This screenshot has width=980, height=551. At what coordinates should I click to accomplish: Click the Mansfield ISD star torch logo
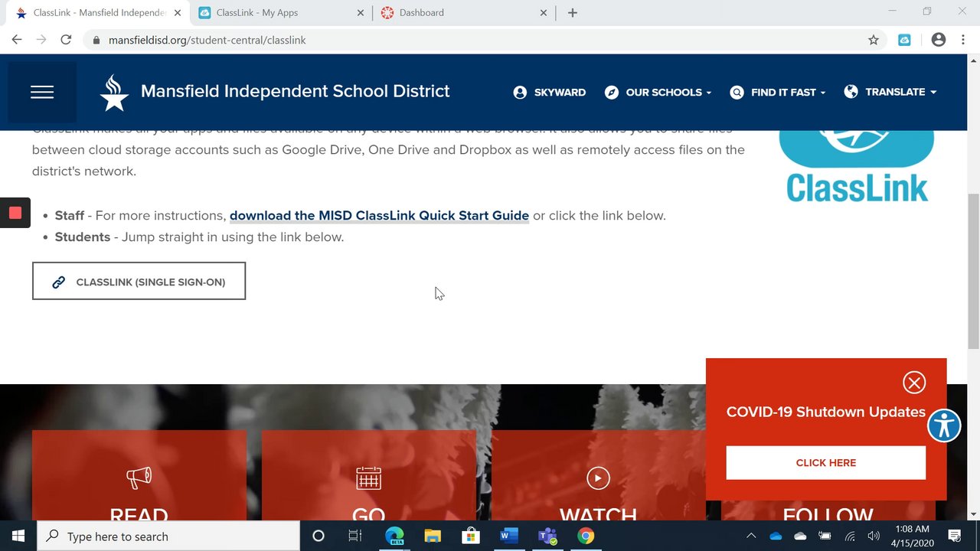[x=114, y=93]
